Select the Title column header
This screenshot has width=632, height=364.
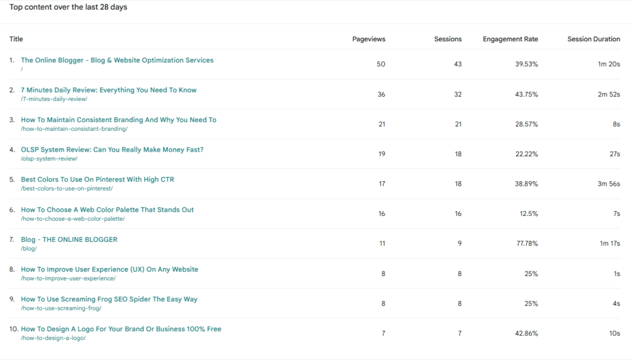tap(15, 39)
